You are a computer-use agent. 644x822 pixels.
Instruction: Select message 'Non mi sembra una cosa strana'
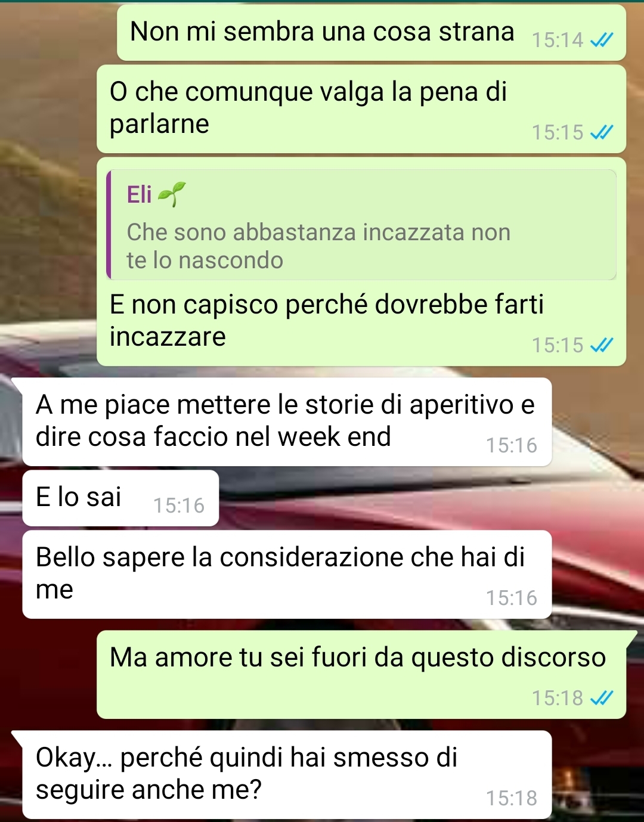click(x=371, y=33)
